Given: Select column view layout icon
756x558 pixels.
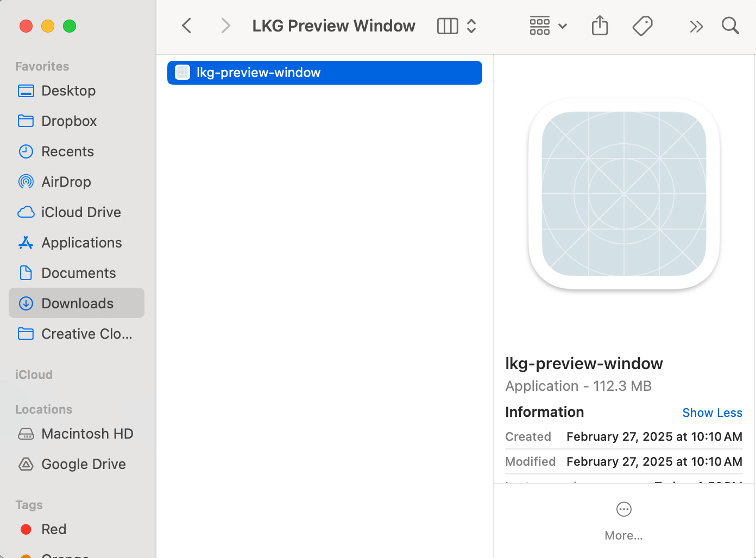Looking at the screenshot, I should (448, 26).
